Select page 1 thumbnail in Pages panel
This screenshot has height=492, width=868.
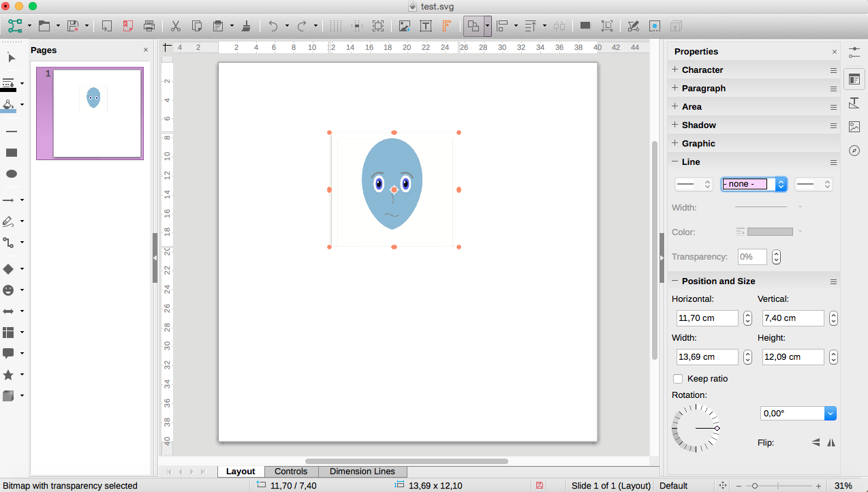point(97,113)
